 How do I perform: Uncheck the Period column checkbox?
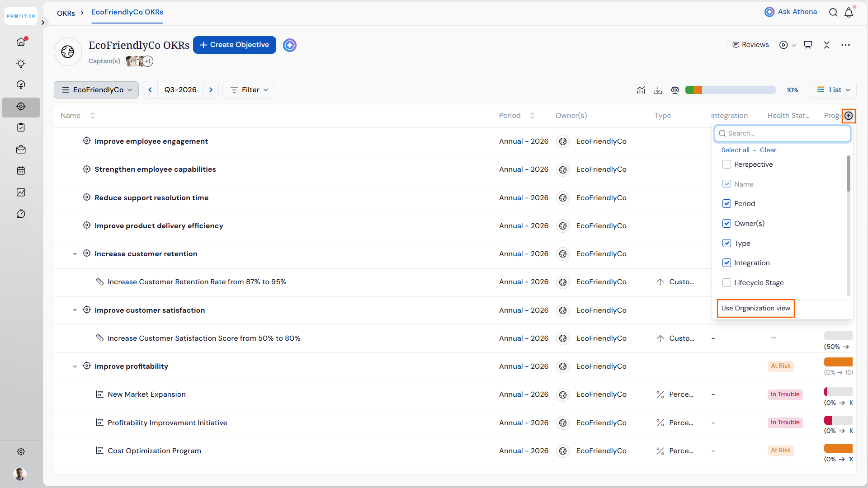726,204
